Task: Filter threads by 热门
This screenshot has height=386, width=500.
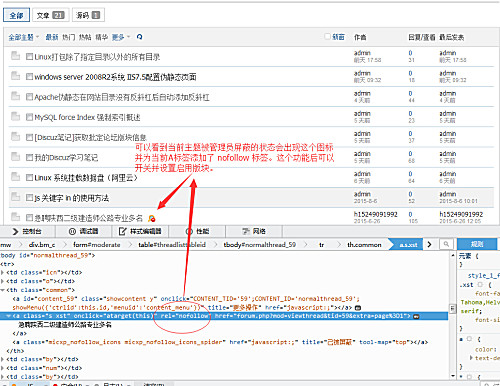Action: pos(69,37)
